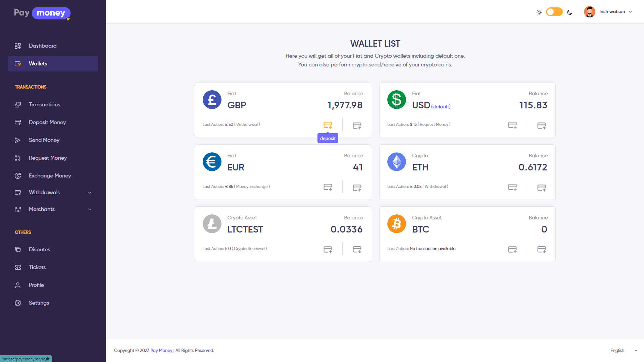The width and height of the screenshot is (644, 362).
Task: Click the sun light mode icon
Action: click(539, 12)
